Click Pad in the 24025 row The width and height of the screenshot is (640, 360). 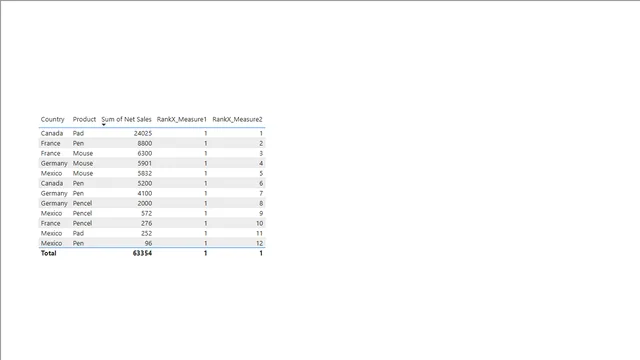point(78,133)
